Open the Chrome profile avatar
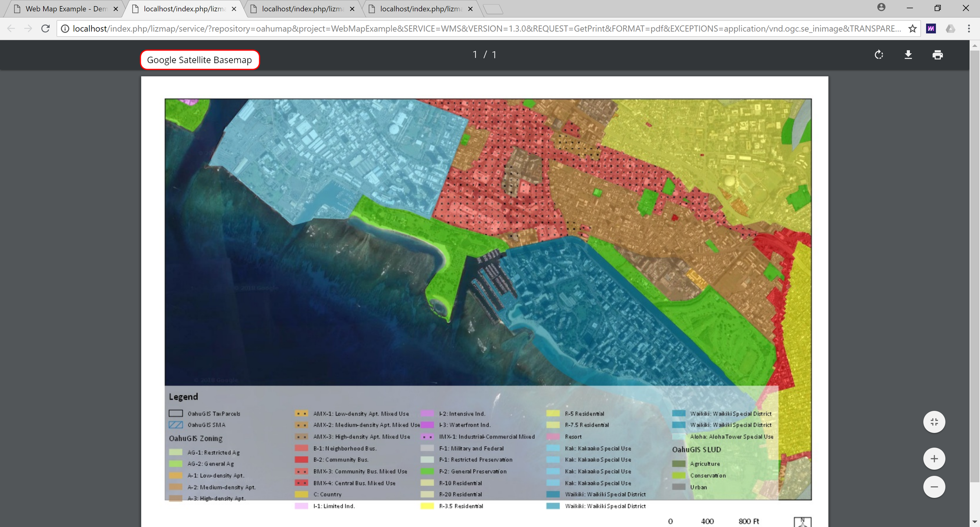Viewport: 980px width, 527px height. (x=881, y=7)
